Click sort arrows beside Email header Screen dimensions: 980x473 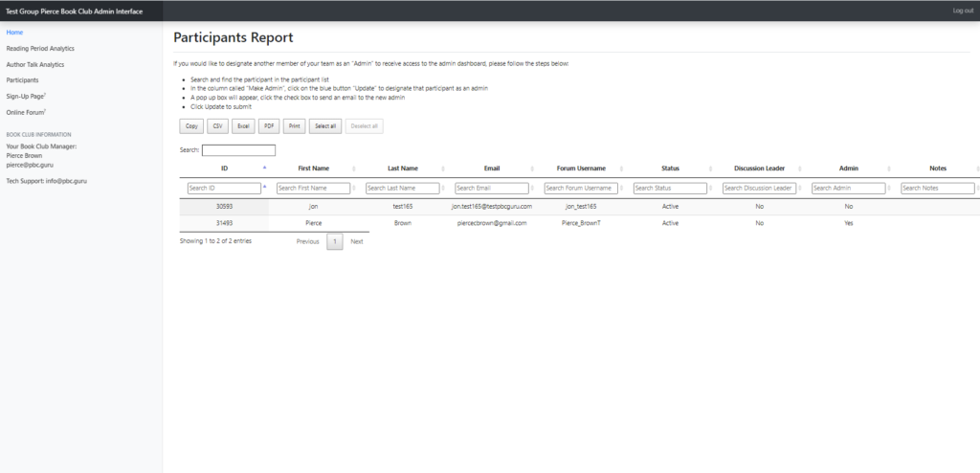(x=532, y=169)
